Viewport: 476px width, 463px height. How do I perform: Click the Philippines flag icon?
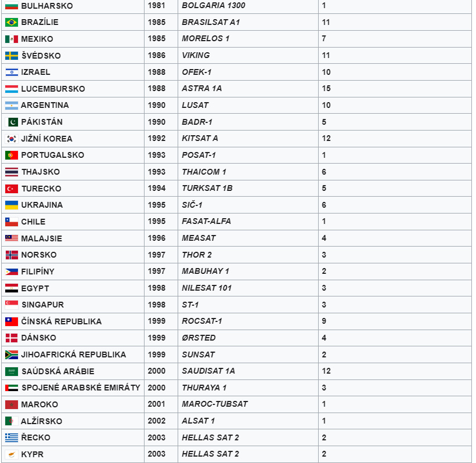(x=12, y=272)
